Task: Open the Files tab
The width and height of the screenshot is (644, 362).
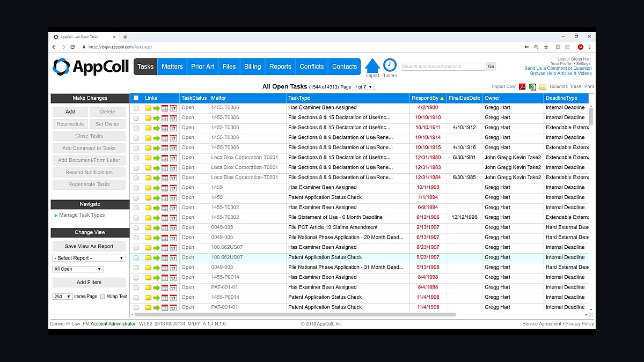Action: click(x=229, y=67)
